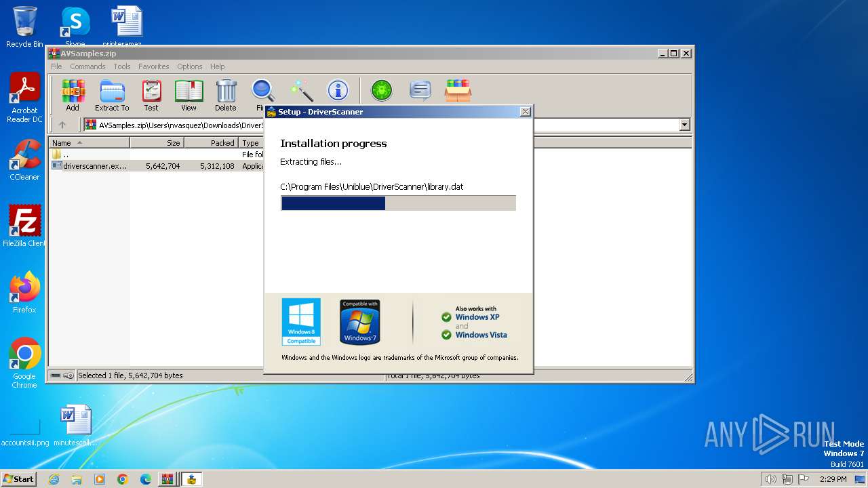Switch to WinRAR taskbar button
The height and width of the screenshot is (488, 868).
point(167,479)
